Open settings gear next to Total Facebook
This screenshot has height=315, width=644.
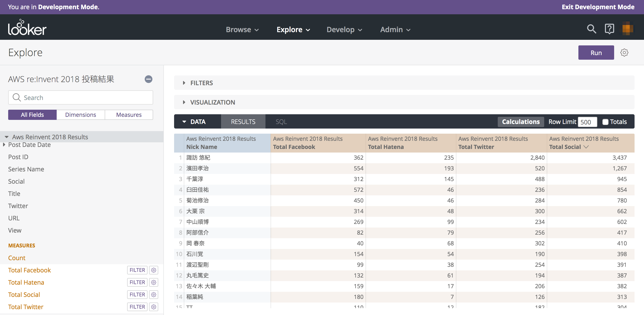click(153, 270)
